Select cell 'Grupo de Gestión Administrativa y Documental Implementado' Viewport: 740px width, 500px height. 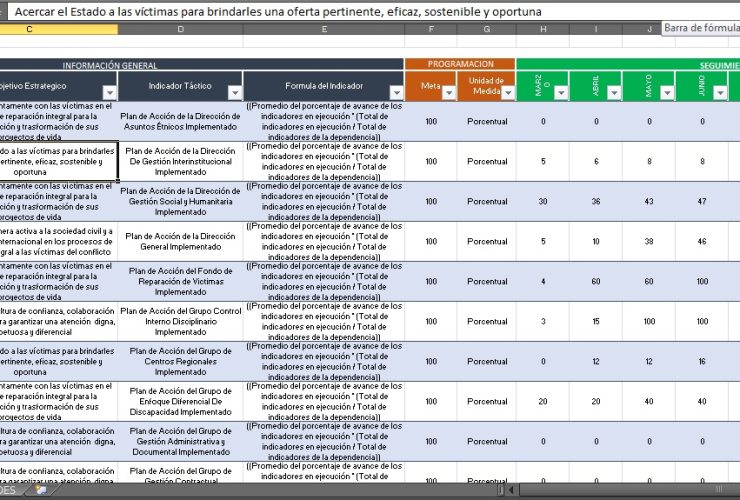pos(180,441)
